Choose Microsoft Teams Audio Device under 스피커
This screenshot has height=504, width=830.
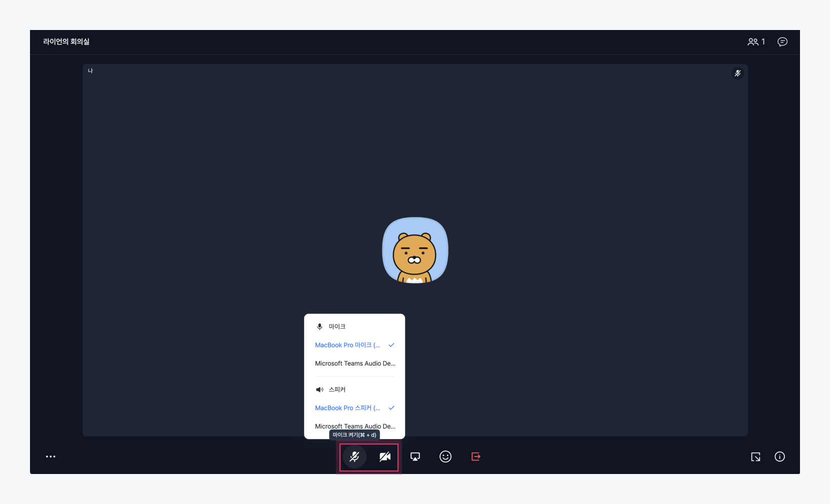point(354,426)
